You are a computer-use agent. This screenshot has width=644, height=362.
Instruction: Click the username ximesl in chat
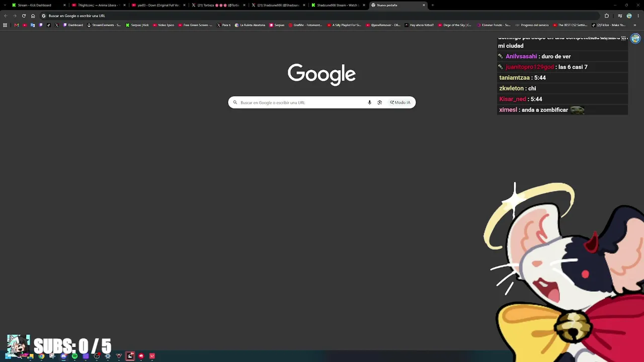point(508,110)
